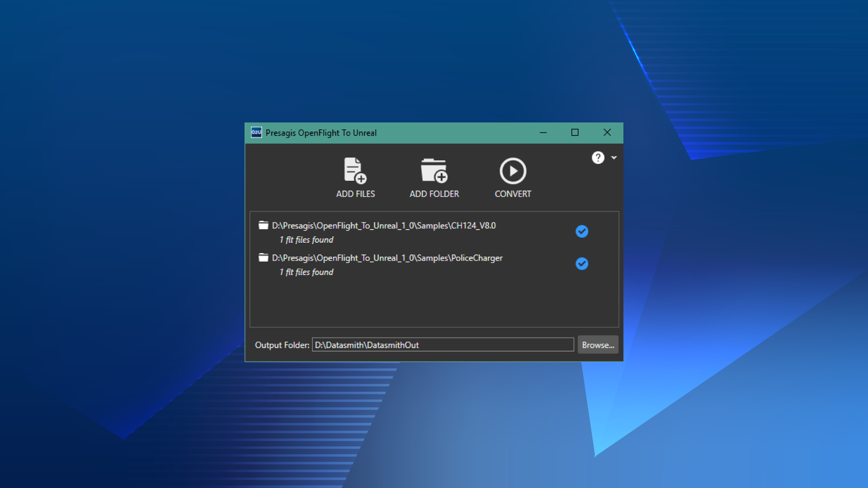Select the Samples\CH124_V8.0 folder entry
Screen dimensions: 868x488
[383, 225]
